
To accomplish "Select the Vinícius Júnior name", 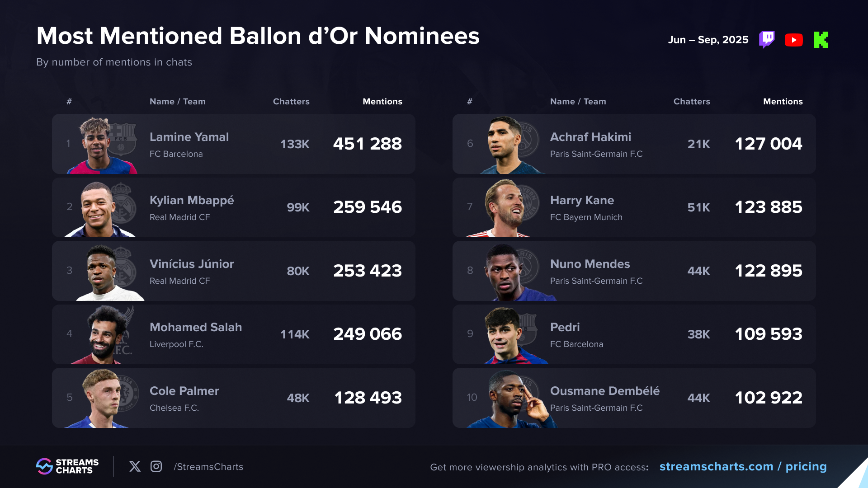I will pos(192,264).
